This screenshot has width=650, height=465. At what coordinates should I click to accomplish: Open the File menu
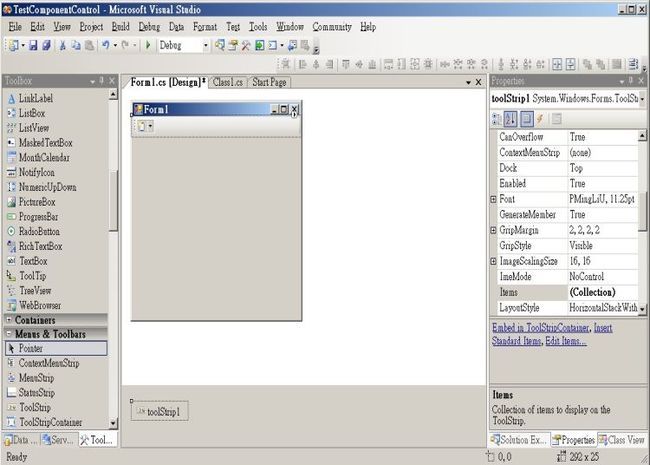tap(15, 27)
